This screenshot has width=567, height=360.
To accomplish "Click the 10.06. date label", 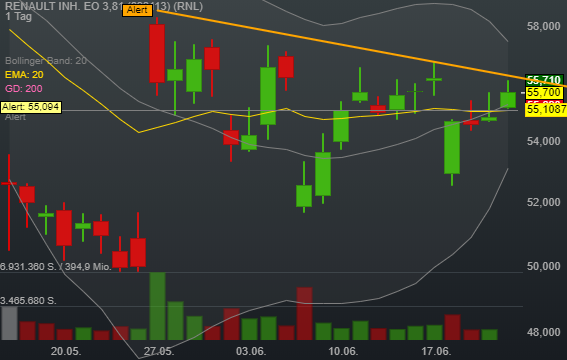I will tap(343, 351).
